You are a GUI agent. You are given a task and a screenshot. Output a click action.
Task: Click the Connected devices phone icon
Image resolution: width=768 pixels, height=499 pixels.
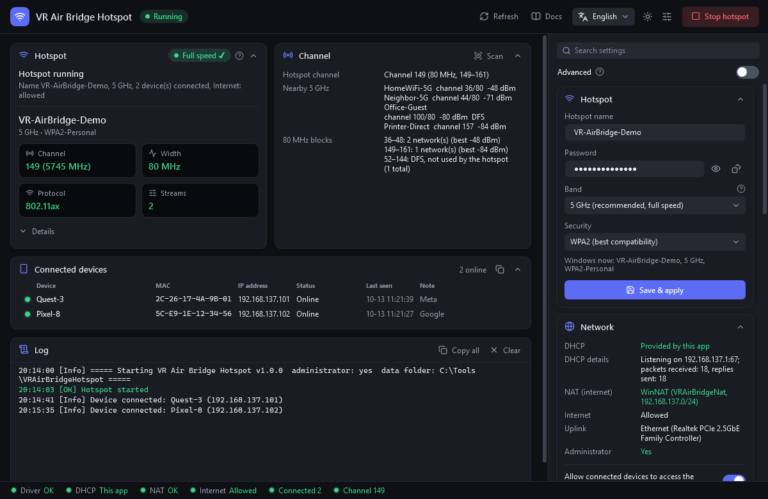click(x=24, y=269)
